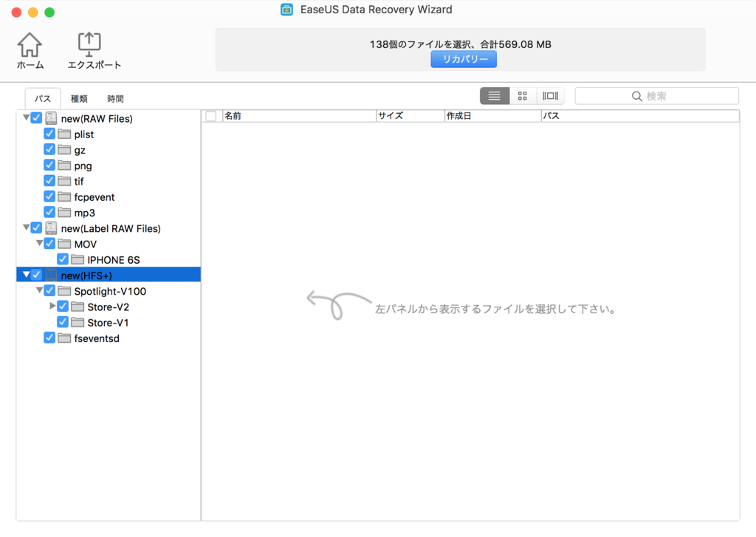
Task: Toggle the select-all checkbox in file list header
Action: (x=210, y=116)
